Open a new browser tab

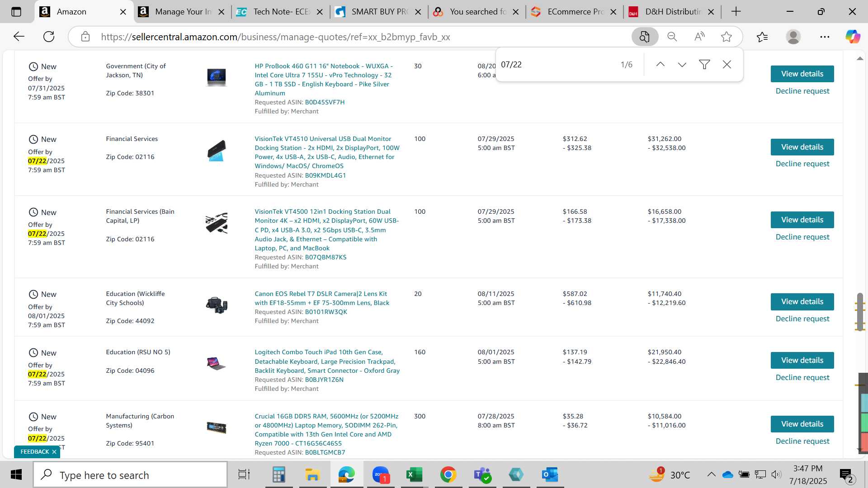tap(736, 12)
